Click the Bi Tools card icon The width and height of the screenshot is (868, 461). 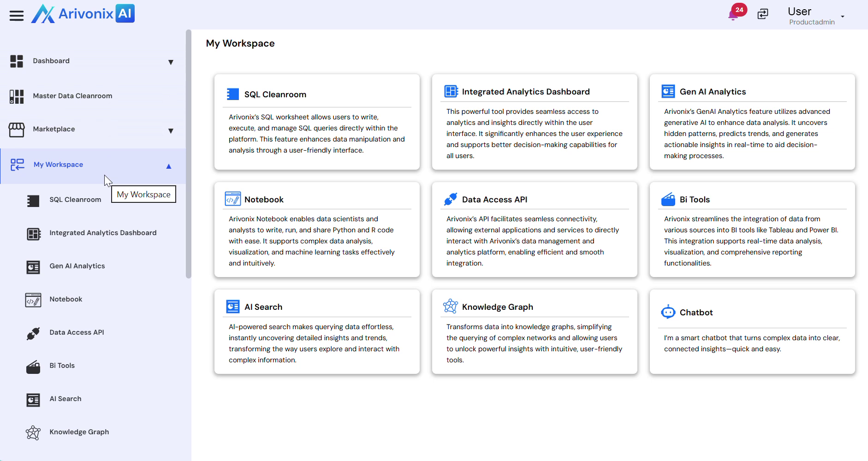tap(668, 200)
